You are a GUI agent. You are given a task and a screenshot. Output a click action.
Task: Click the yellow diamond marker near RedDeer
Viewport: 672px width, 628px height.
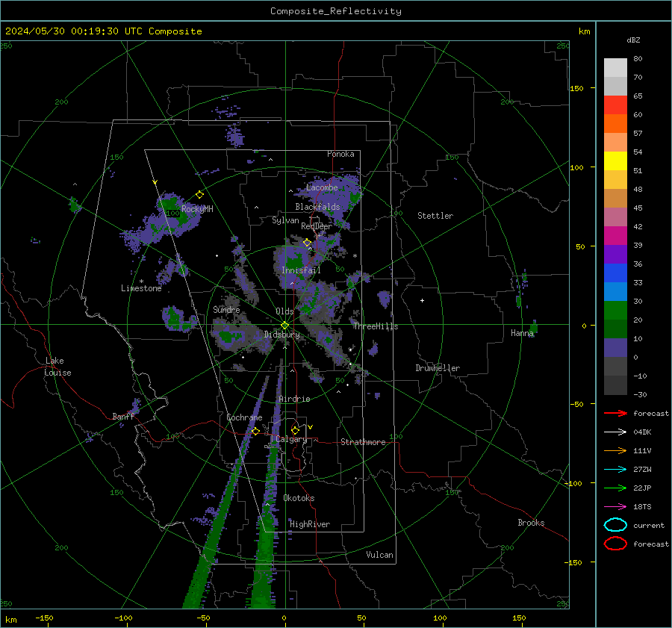pyautogui.click(x=307, y=243)
